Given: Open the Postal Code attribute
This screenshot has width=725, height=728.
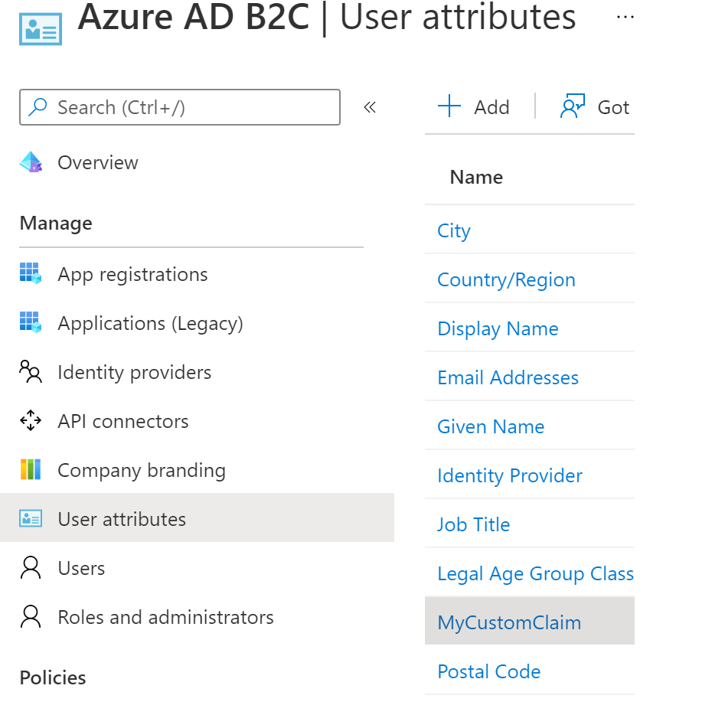Looking at the screenshot, I should (x=488, y=671).
